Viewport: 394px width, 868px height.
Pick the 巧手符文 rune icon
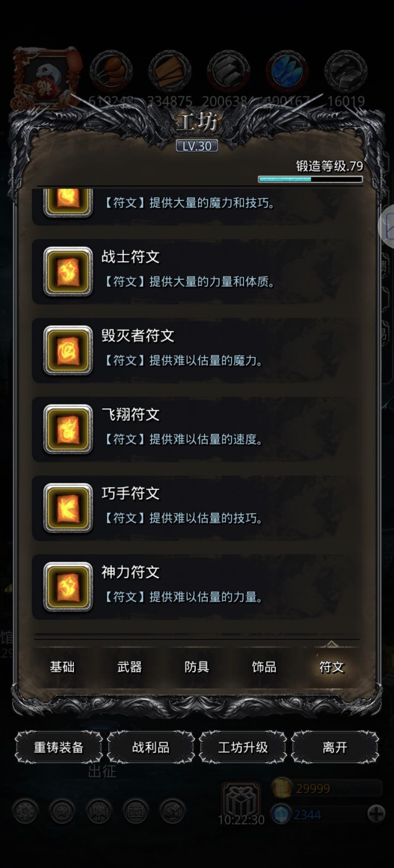pos(68,508)
